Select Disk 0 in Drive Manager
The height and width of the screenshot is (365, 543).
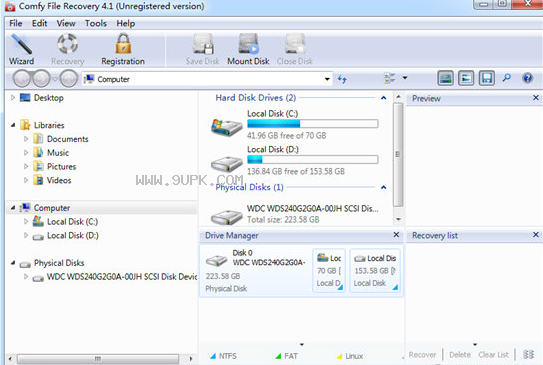pos(256,270)
